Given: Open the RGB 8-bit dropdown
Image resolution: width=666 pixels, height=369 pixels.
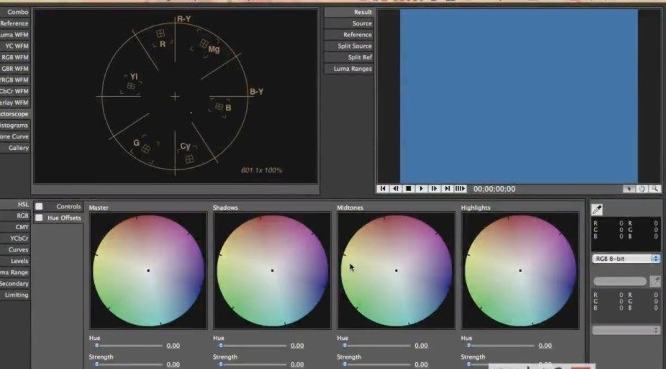Looking at the screenshot, I should click(626, 259).
